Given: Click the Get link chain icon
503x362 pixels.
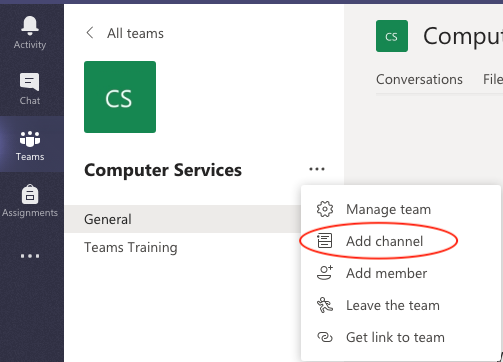Looking at the screenshot, I should [325, 337].
